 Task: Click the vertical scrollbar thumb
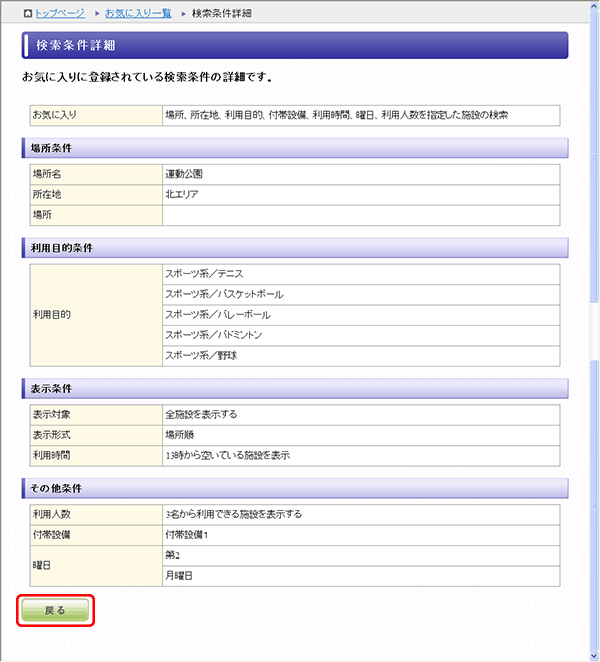pyautogui.click(x=595, y=155)
